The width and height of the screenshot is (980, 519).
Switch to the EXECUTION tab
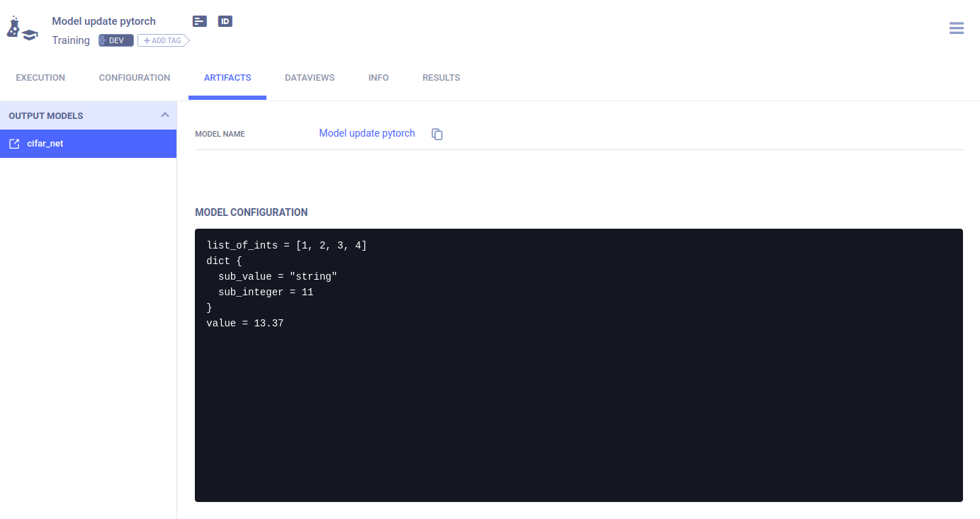pyautogui.click(x=40, y=78)
